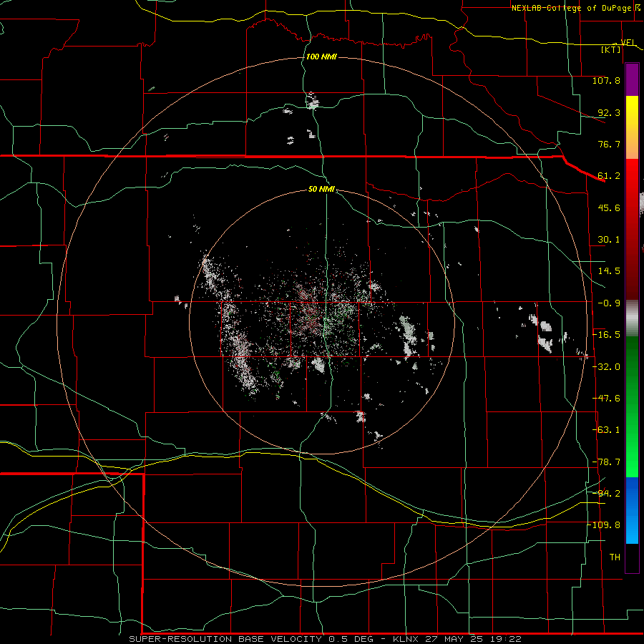Click the -109.8 legend value

click(605, 525)
